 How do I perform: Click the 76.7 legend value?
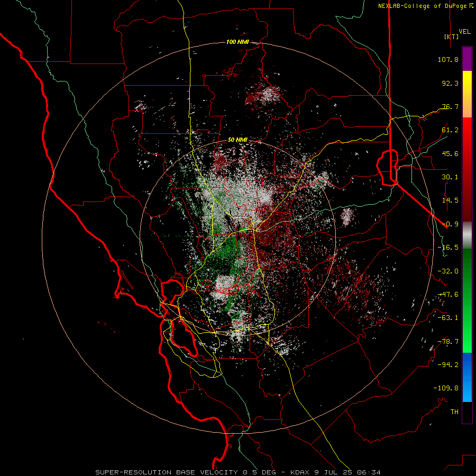point(450,106)
